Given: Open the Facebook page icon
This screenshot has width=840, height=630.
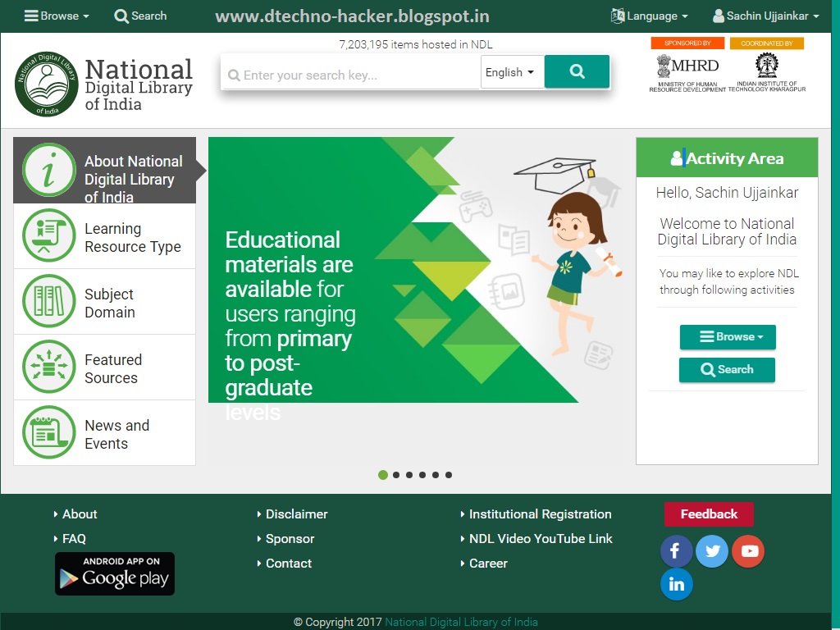Looking at the screenshot, I should (x=676, y=551).
